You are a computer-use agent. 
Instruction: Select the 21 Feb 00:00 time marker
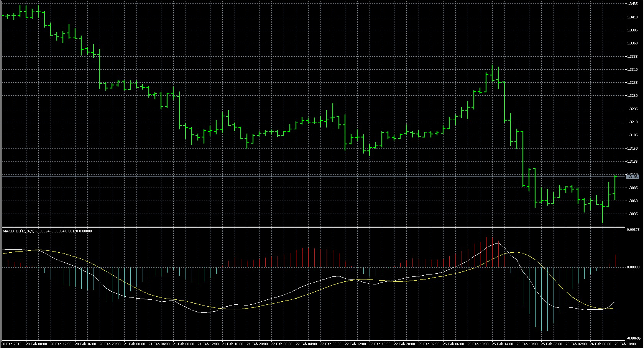pos(135,344)
